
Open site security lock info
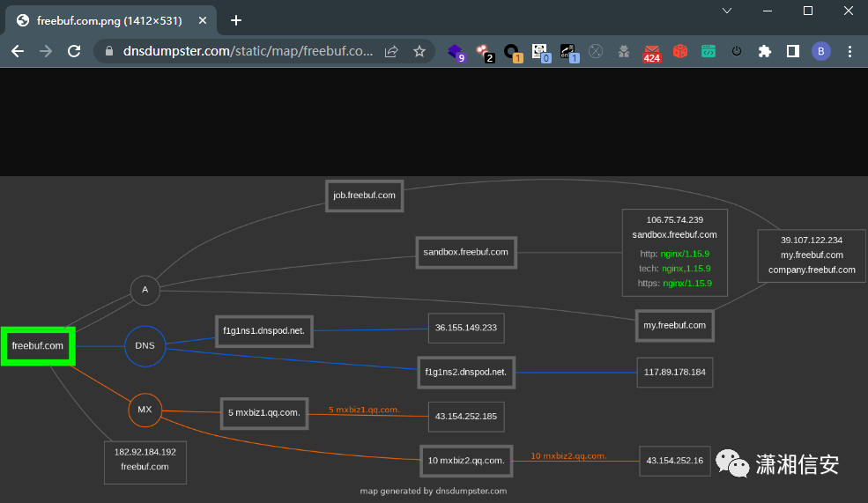109,51
